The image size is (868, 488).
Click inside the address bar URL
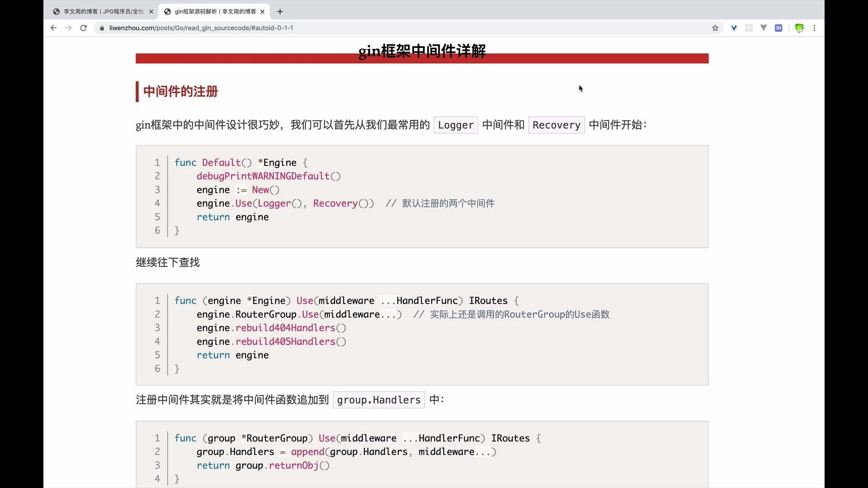coord(201,28)
